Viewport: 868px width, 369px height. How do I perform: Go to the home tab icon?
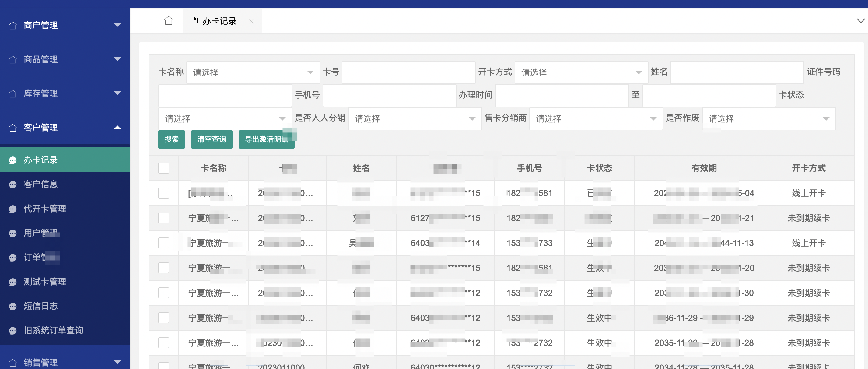click(169, 21)
